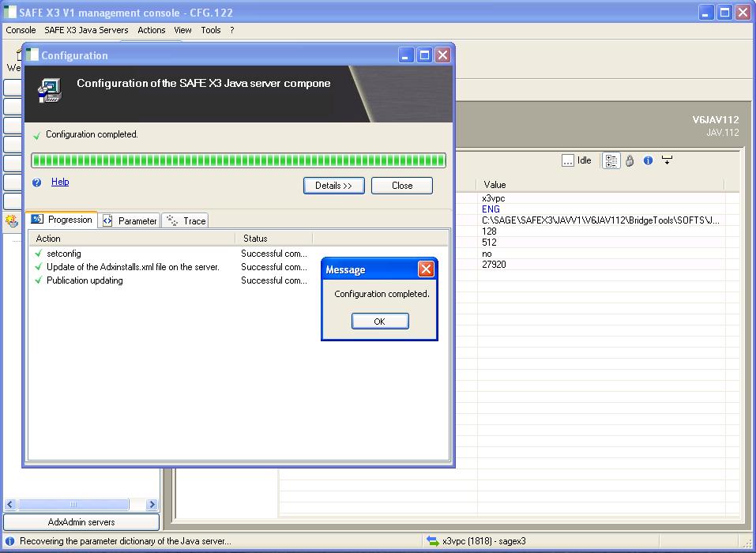The height and width of the screenshot is (553, 756).
Task: Switch to the Trace tab
Action: tap(186, 221)
